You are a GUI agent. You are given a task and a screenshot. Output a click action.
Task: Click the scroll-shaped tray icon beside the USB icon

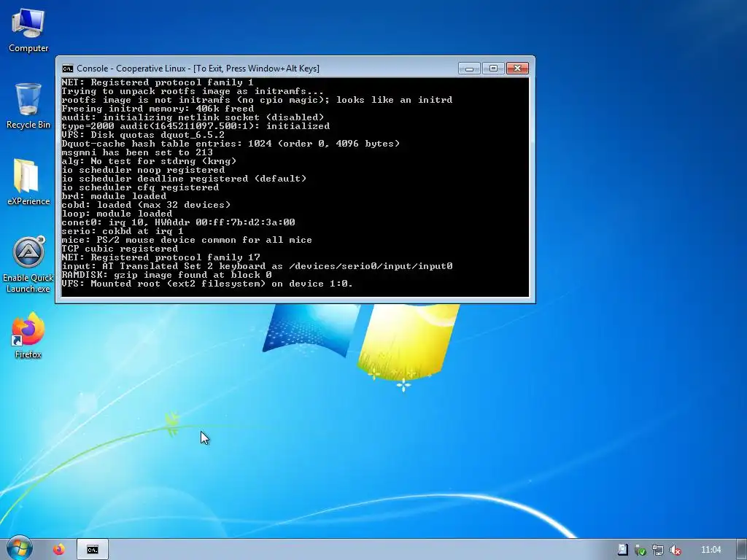click(x=622, y=550)
